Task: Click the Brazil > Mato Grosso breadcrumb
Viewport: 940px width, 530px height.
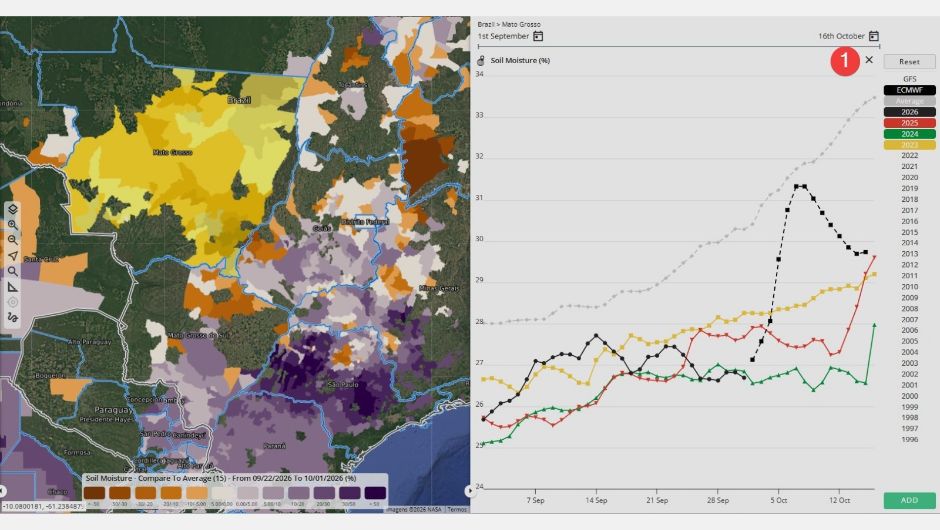Action: 509,25
